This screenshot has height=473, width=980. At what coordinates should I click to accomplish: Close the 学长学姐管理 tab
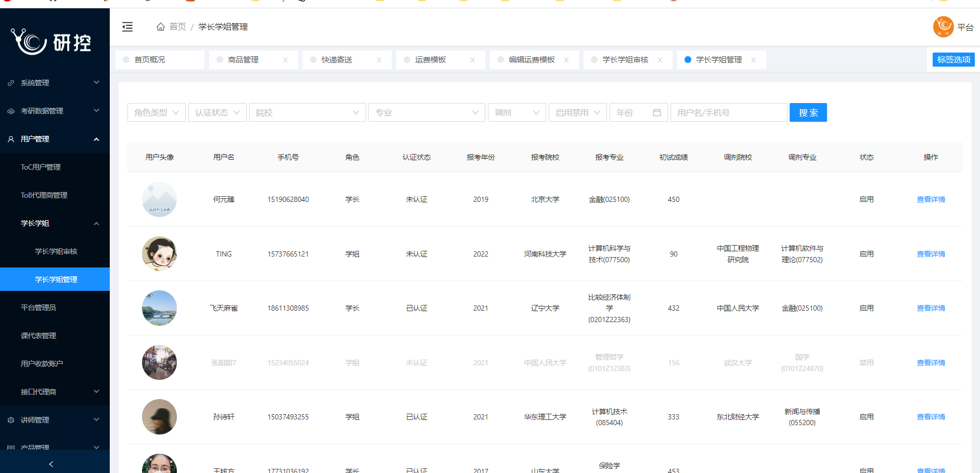pyautogui.click(x=753, y=60)
